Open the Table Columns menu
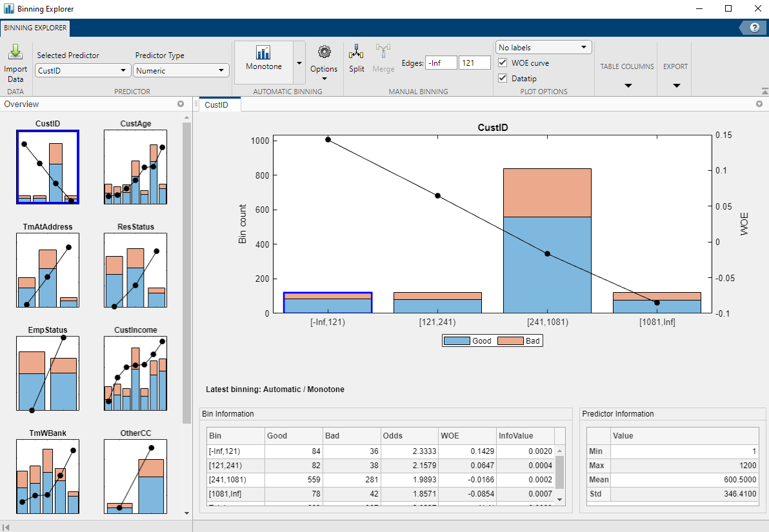 [626, 84]
